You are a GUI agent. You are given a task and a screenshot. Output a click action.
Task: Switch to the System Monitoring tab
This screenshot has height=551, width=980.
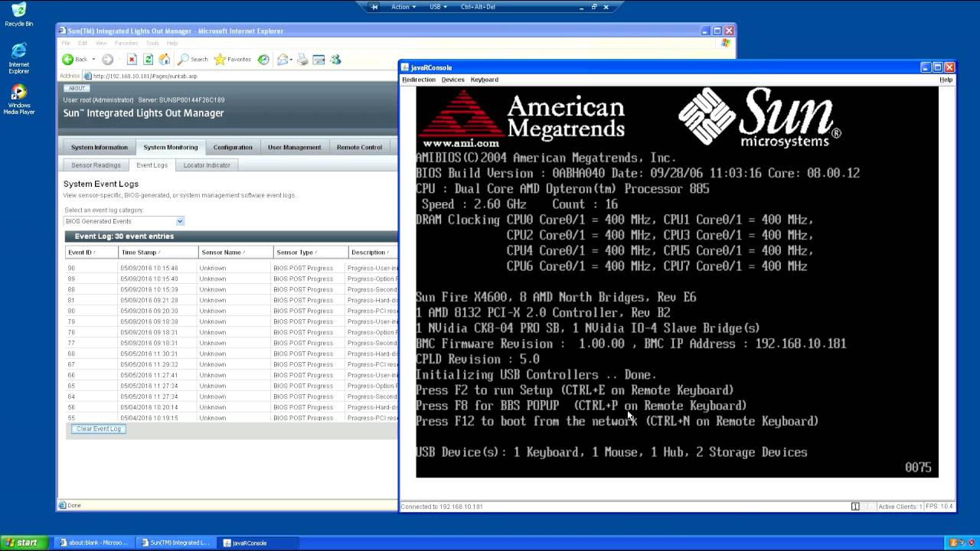(x=170, y=147)
